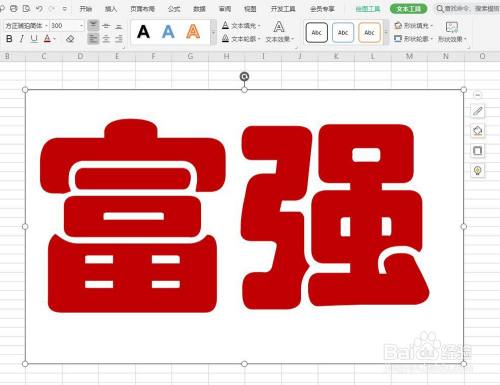Toggle Bold formatting
Image resolution: width=500 pixels, height=385 pixels.
point(9,39)
